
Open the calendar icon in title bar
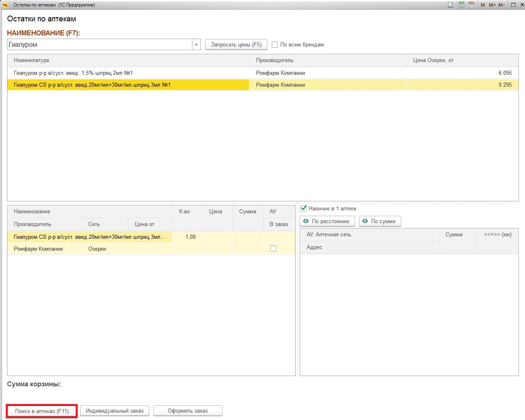tap(471, 5)
